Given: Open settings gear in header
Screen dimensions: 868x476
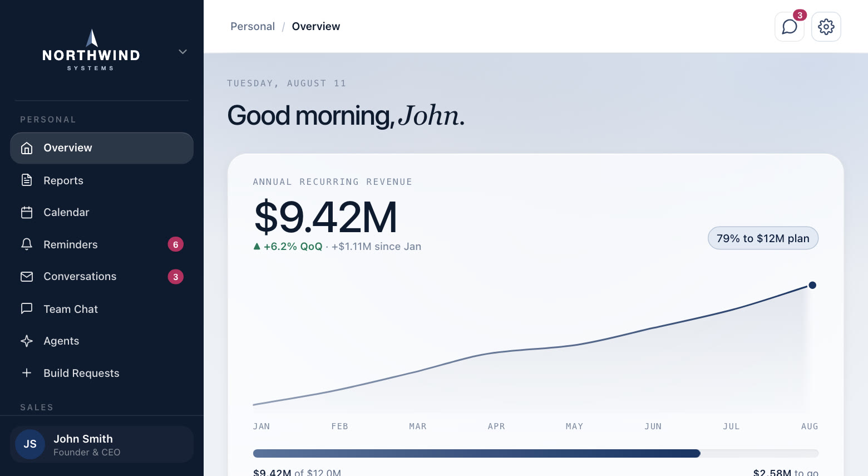Looking at the screenshot, I should (x=826, y=27).
